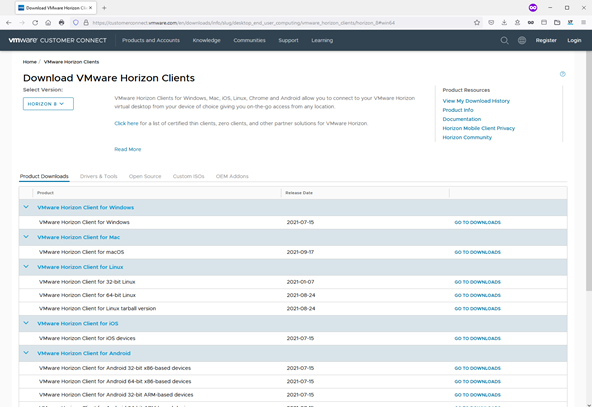Open the Firefox application menu
The image size is (592, 407).
[583, 23]
